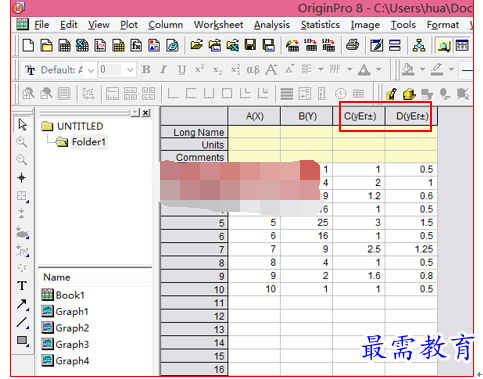This screenshot has width=483, height=379.
Task: Open the text alignment dropdown arrow
Action: click(320, 70)
